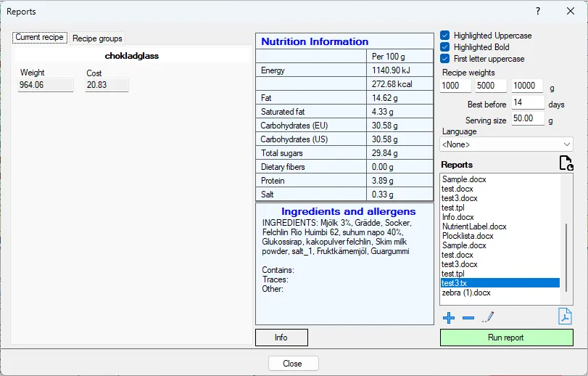Open the Language dropdown
Image resolution: width=588 pixels, height=376 pixels.
[x=506, y=144]
